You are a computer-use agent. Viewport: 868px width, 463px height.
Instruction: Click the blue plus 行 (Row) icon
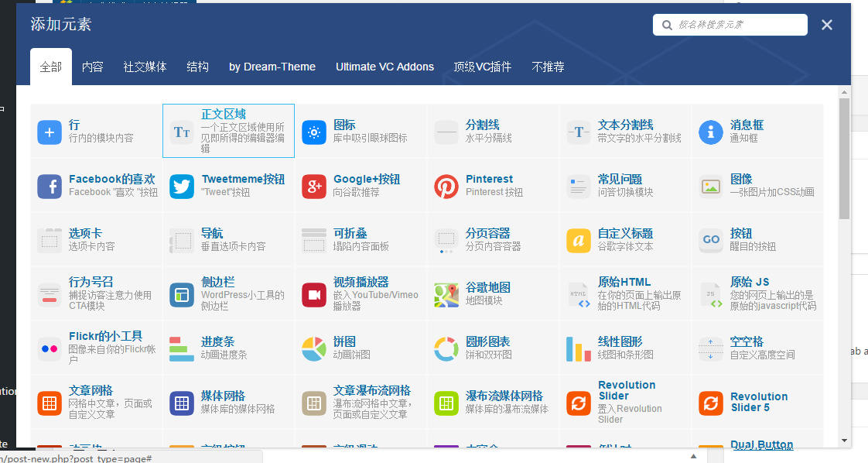pos(50,132)
